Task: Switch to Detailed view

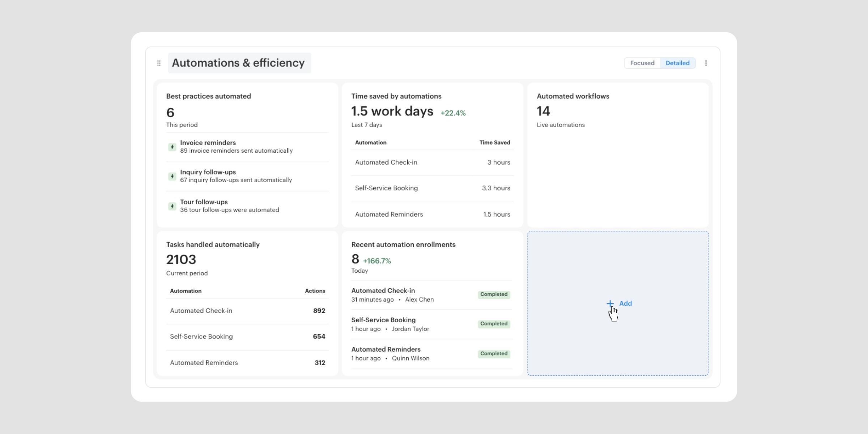Action: (x=677, y=63)
